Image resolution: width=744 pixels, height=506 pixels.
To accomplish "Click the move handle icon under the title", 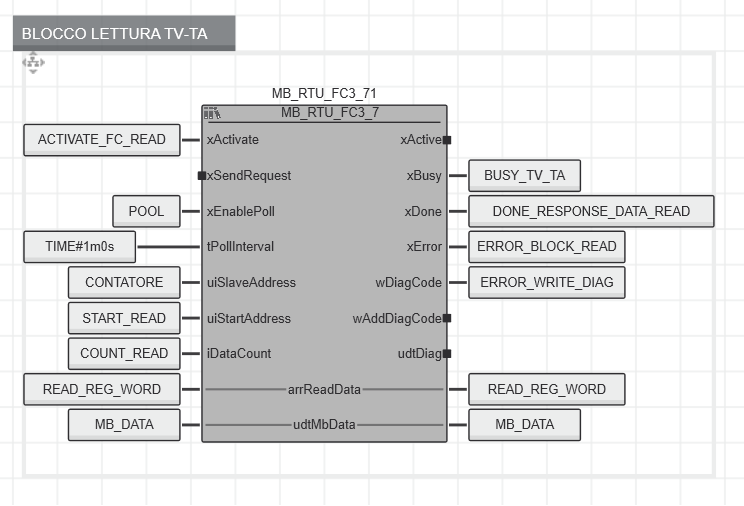I will point(33,63).
